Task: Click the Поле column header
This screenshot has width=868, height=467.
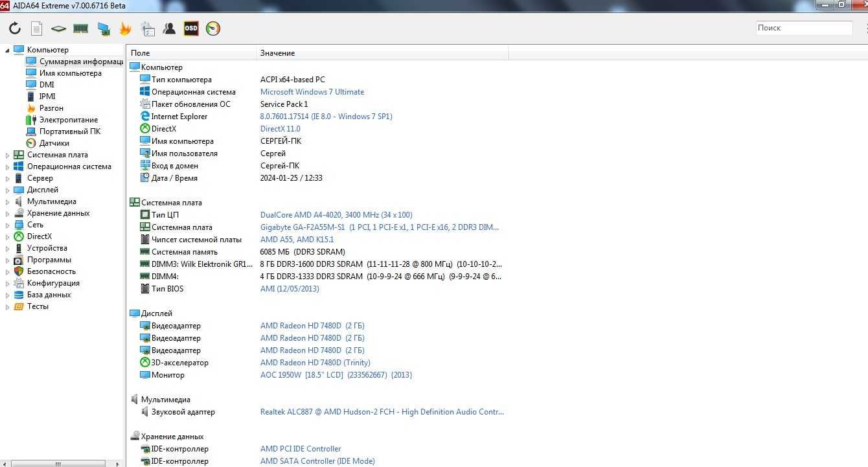Action: click(191, 53)
